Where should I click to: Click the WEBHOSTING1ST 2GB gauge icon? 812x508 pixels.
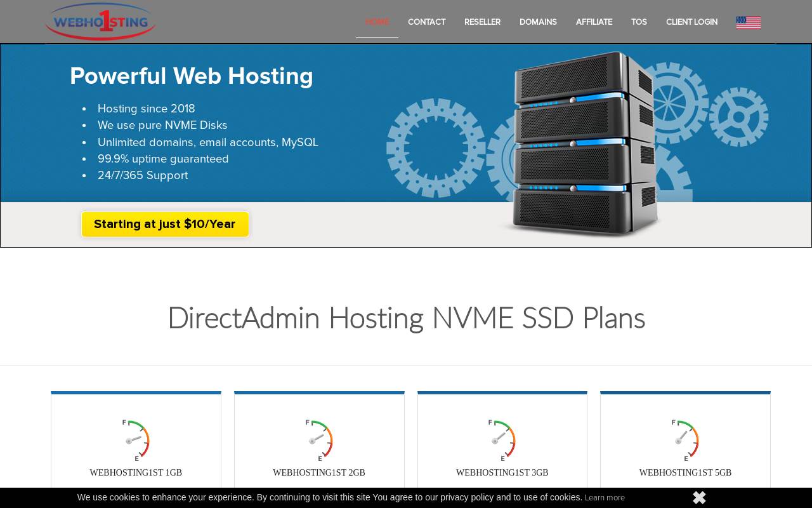[319, 440]
